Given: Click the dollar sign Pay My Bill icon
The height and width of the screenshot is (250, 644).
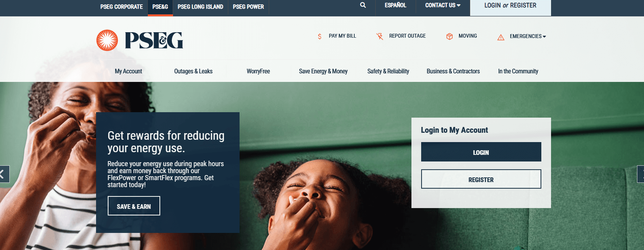Looking at the screenshot, I should point(320,36).
